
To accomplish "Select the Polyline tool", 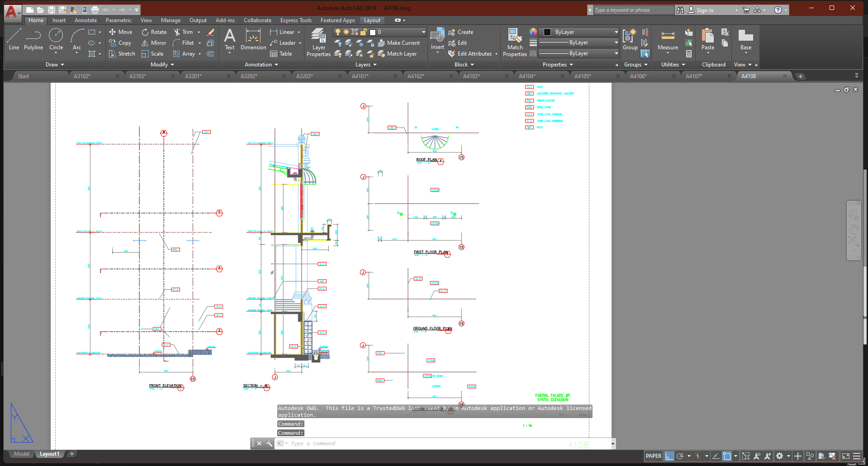I will 33,40.
